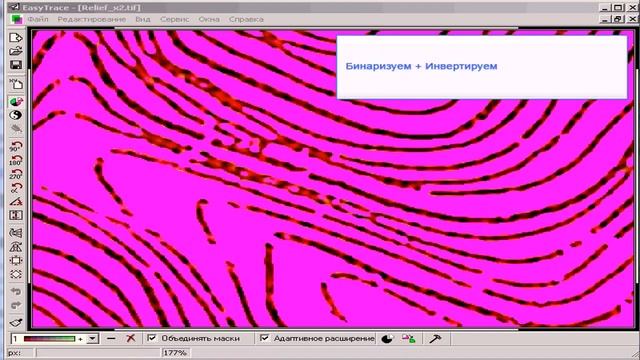The height and width of the screenshot is (360, 640).
Task: Click the hammer settings icon
Action: [435, 339]
